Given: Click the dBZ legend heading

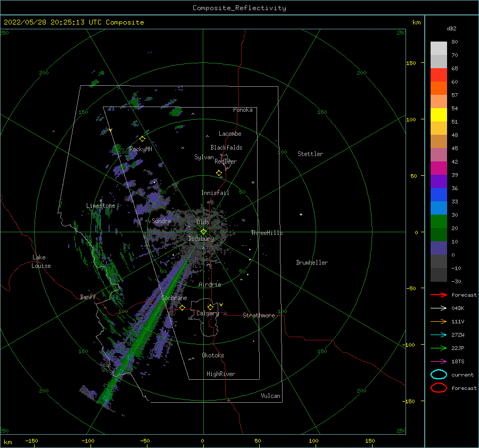Looking at the screenshot, I should point(451,29).
